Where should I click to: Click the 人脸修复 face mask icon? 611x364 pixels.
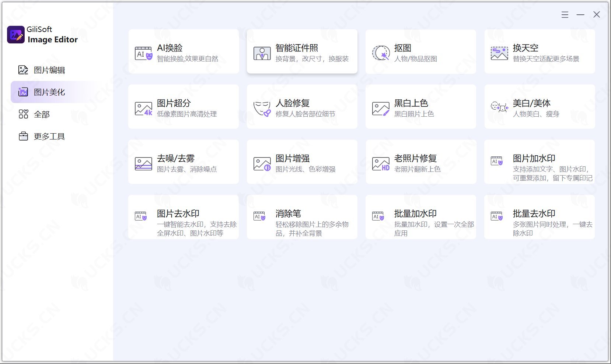(x=262, y=109)
